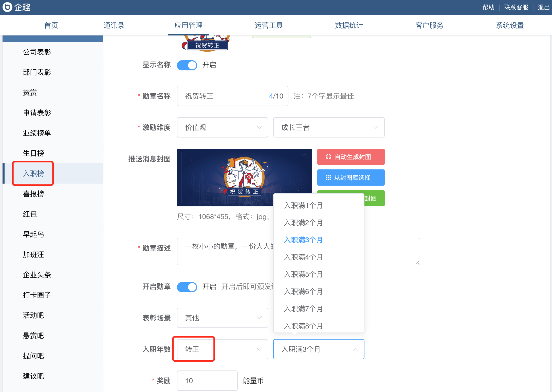
Task: Open the 表彰场景 其他 dropdown
Action: pyautogui.click(x=222, y=318)
